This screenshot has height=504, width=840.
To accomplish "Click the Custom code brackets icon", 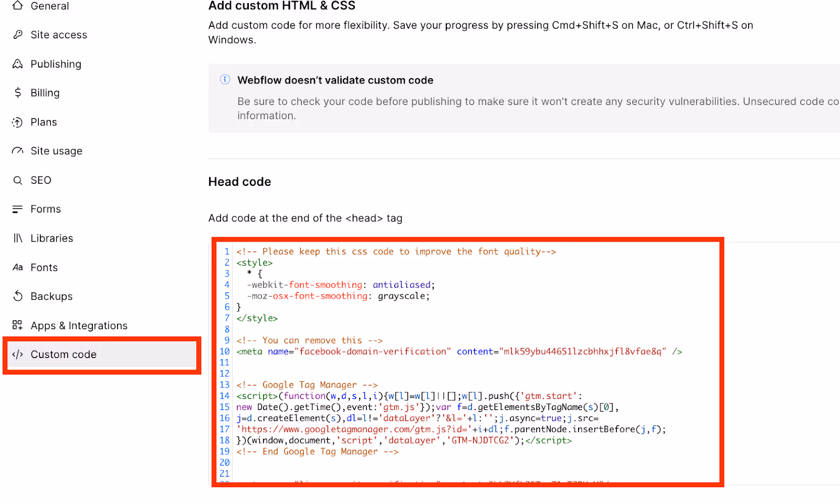I will coord(18,354).
